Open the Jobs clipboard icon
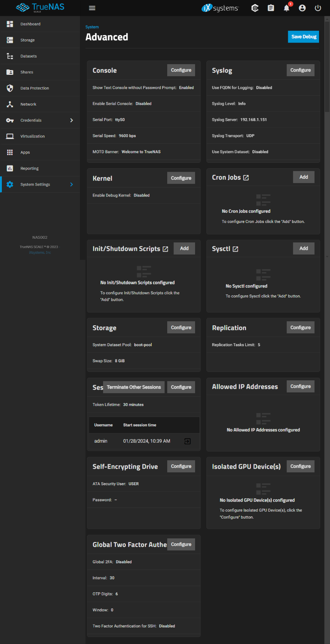This screenshot has width=330, height=644. pos(271,8)
